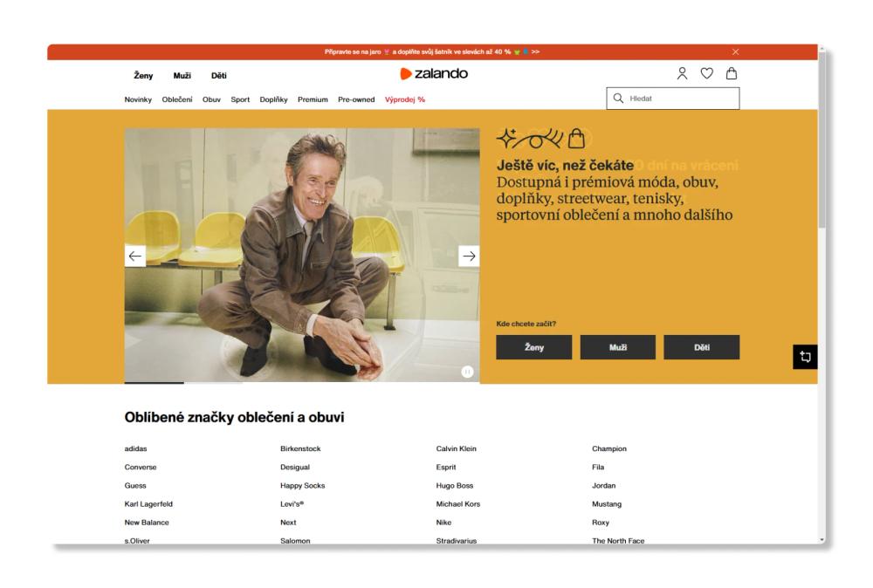The width and height of the screenshot is (873, 588).
Task: Pause the carousel slideshow
Action: pyautogui.click(x=467, y=372)
